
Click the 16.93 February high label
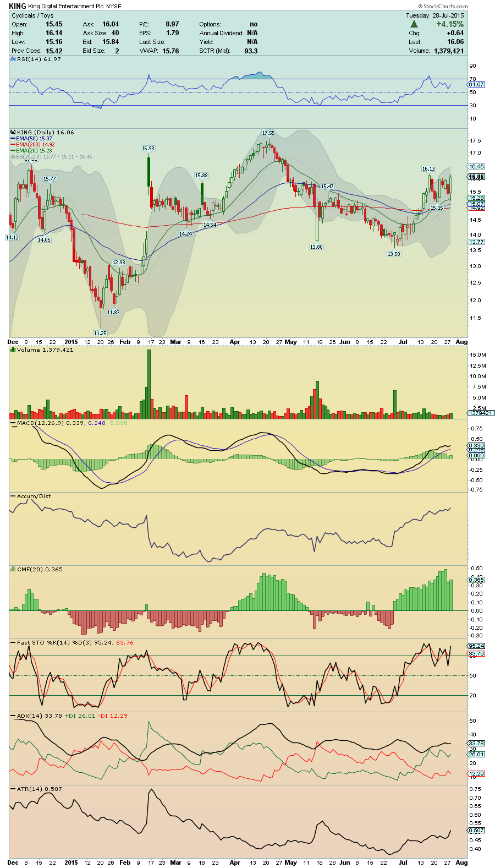click(x=148, y=149)
